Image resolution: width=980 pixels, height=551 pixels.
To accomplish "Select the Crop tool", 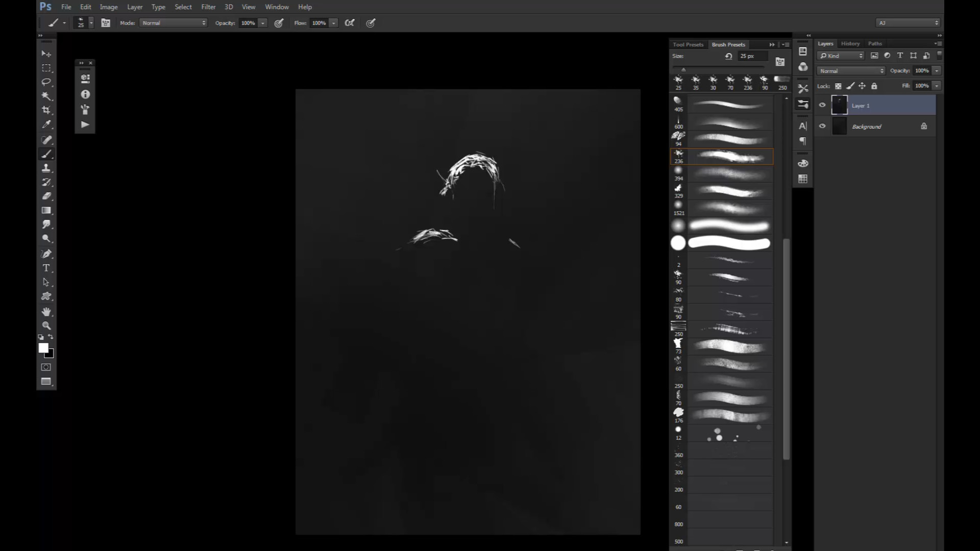I will click(x=46, y=110).
